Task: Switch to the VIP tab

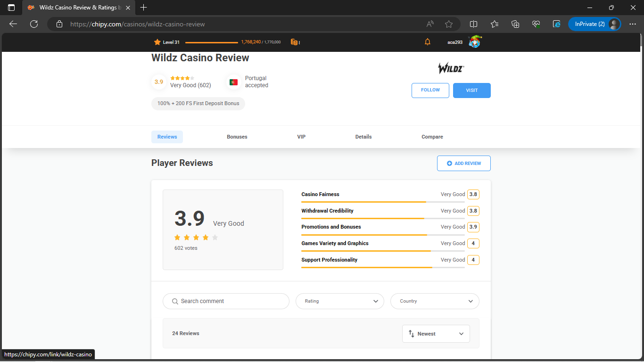Action: (x=301, y=137)
